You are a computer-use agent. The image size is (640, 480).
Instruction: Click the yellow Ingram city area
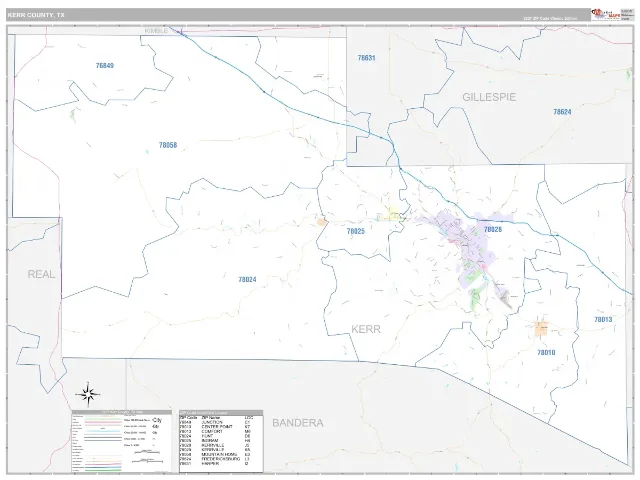pyautogui.click(x=393, y=214)
